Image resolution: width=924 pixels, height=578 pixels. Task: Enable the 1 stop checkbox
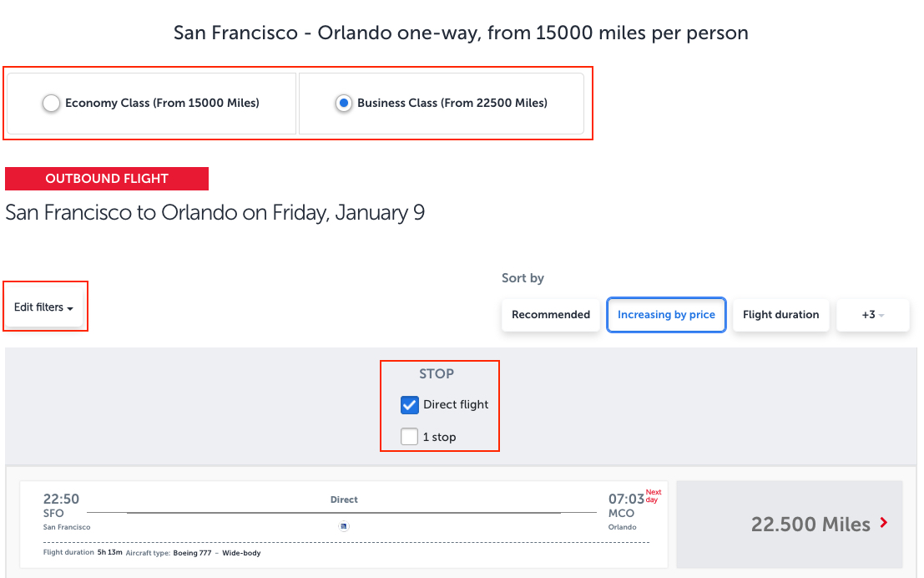coord(409,436)
